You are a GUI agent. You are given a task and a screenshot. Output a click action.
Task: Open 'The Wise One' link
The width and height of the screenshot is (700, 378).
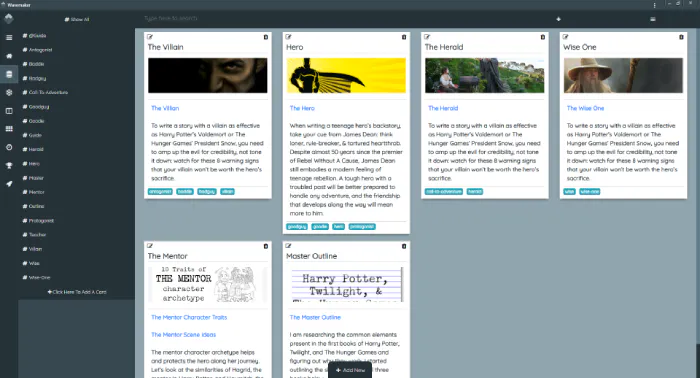(x=585, y=108)
